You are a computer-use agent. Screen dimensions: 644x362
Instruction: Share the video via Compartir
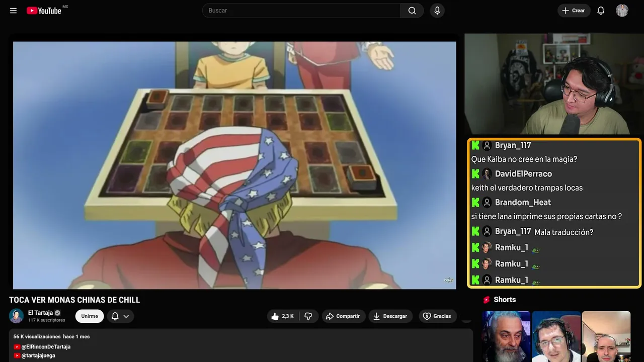tap(344, 316)
